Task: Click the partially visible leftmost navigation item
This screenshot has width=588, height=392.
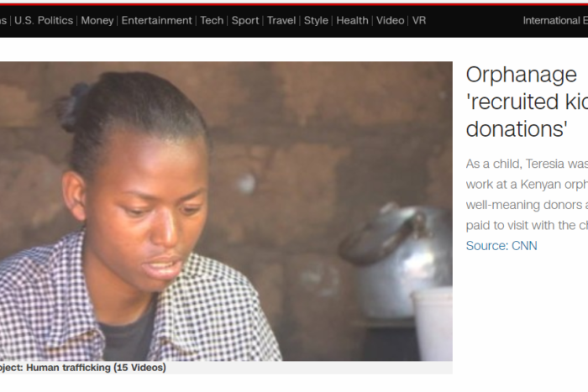Action: tap(3, 20)
